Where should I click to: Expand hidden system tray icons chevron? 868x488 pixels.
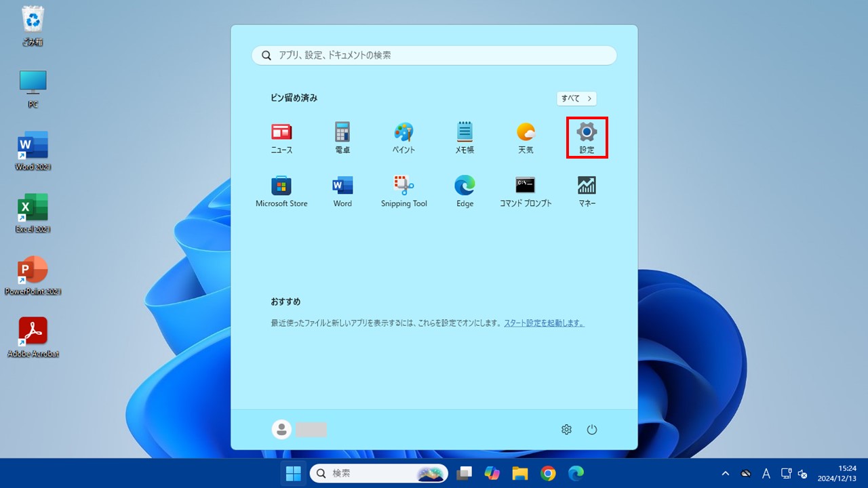pos(726,473)
